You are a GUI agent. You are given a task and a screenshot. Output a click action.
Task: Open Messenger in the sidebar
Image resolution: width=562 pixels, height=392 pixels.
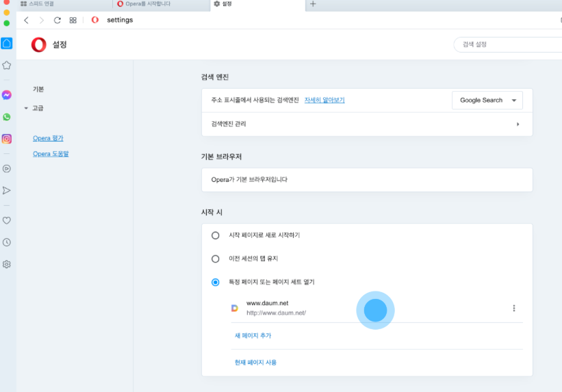[7, 95]
